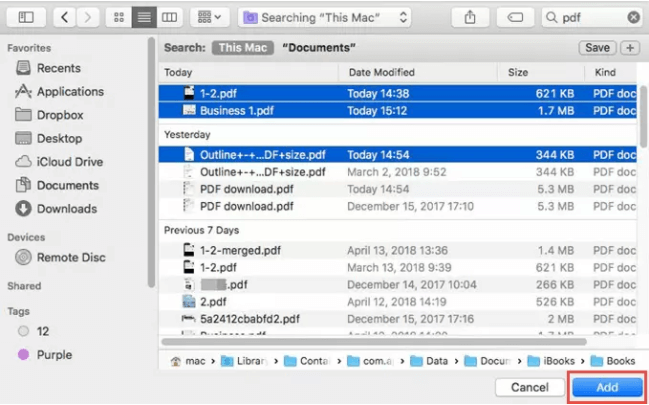This screenshot has height=405, width=649.
Task: Switch to icon grid view
Action: pyautogui.click(x=119, y=17)
